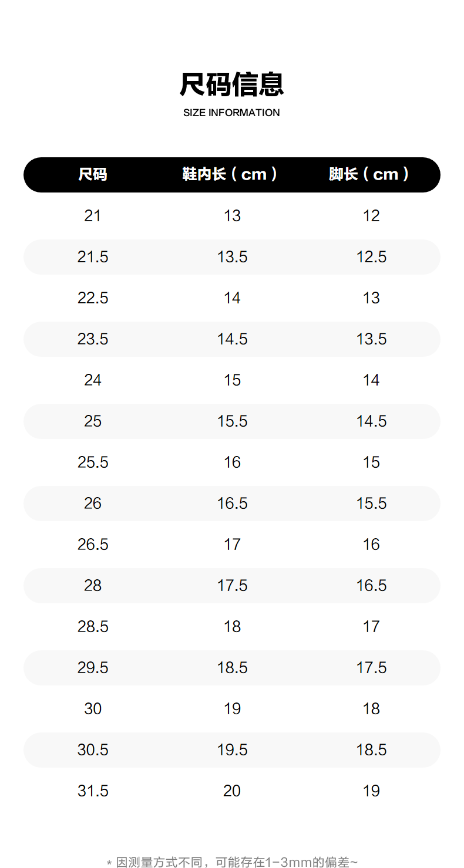Click foot length 15.5 in size 26 row
The width and height of the screenshot is (464, 868).
pos(371,504)
